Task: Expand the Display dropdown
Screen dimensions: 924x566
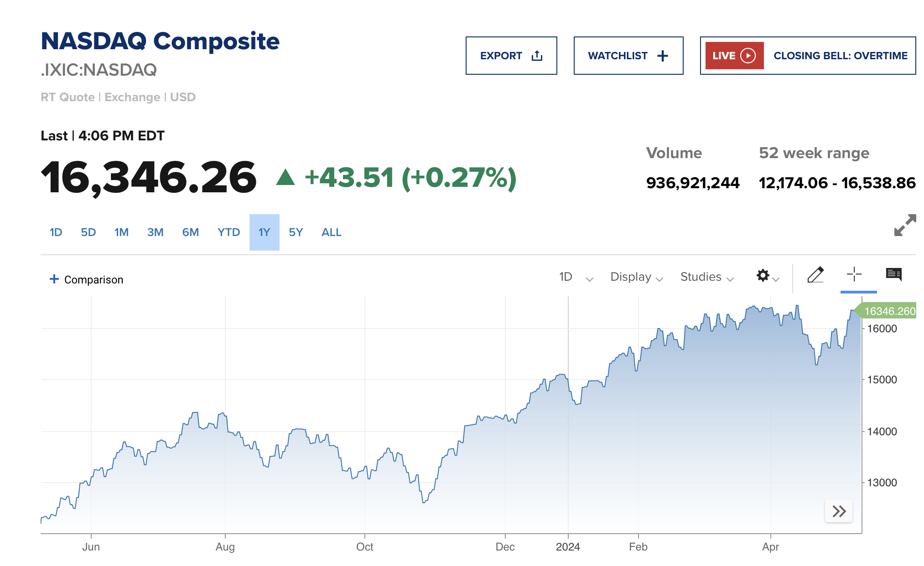Action: [636, 277]
